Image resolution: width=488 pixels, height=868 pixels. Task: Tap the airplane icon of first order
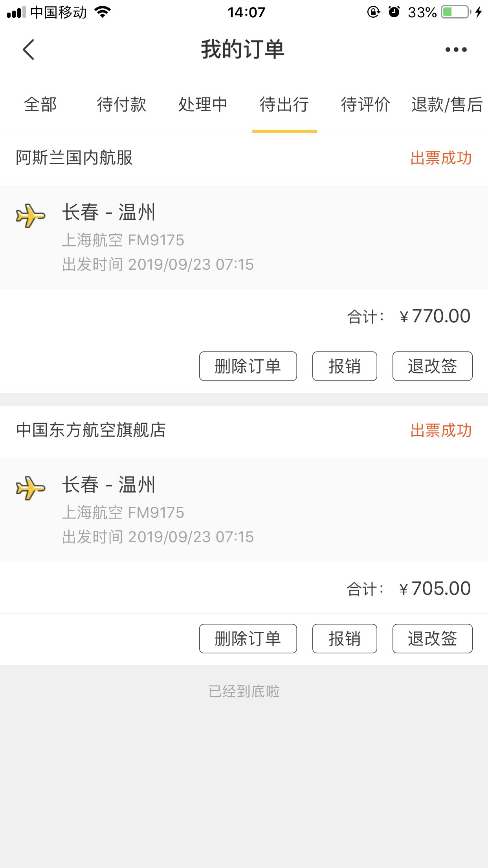[31, 215]
